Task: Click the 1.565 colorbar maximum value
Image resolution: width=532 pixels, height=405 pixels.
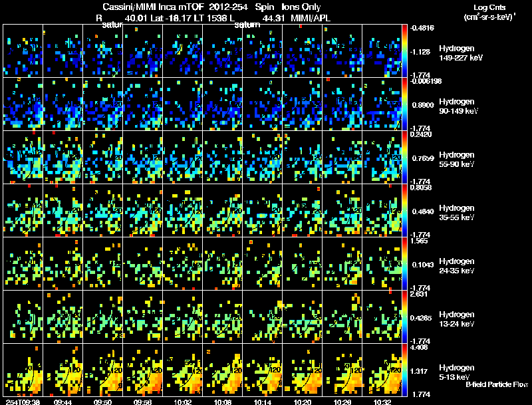Action: click(419, 241)
